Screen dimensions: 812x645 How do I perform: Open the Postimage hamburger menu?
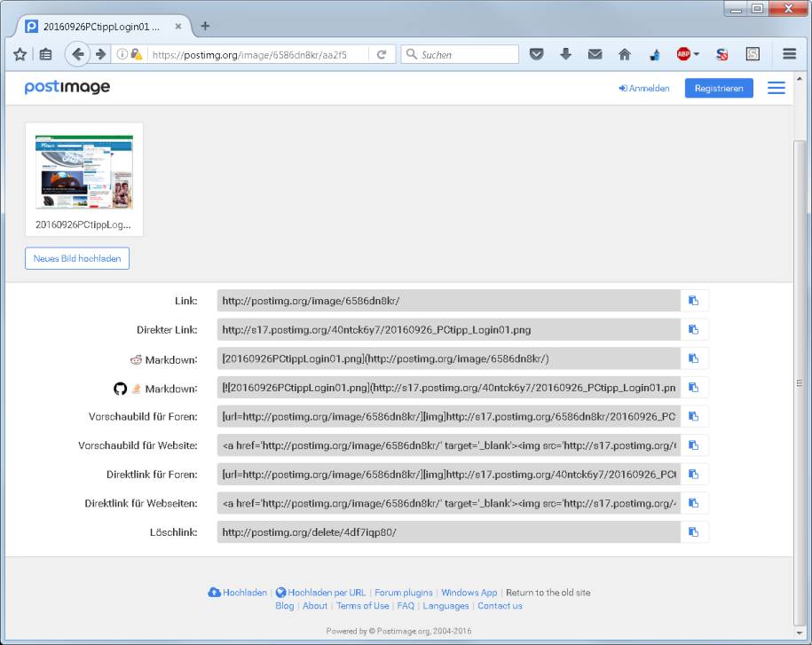click(x=776, y=88)
